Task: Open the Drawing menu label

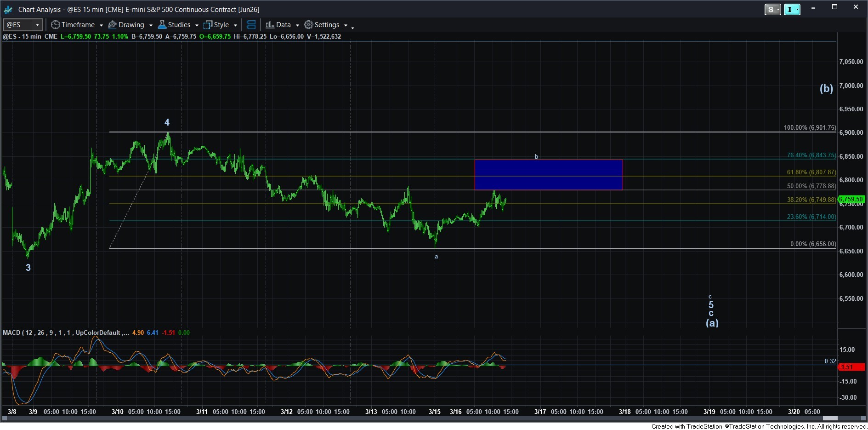Action: click(131, 25)
